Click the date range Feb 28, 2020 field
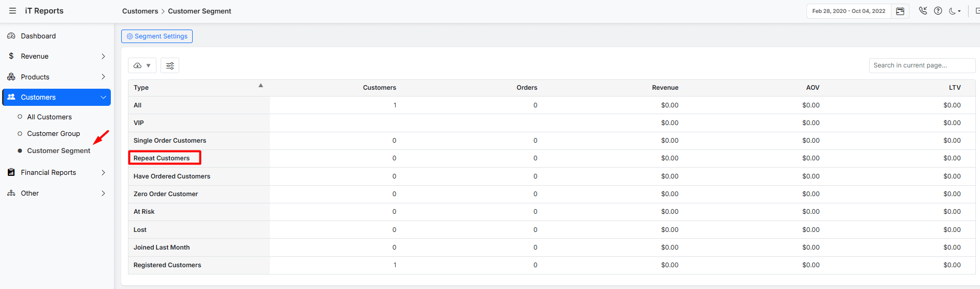 tap(848, 11)
